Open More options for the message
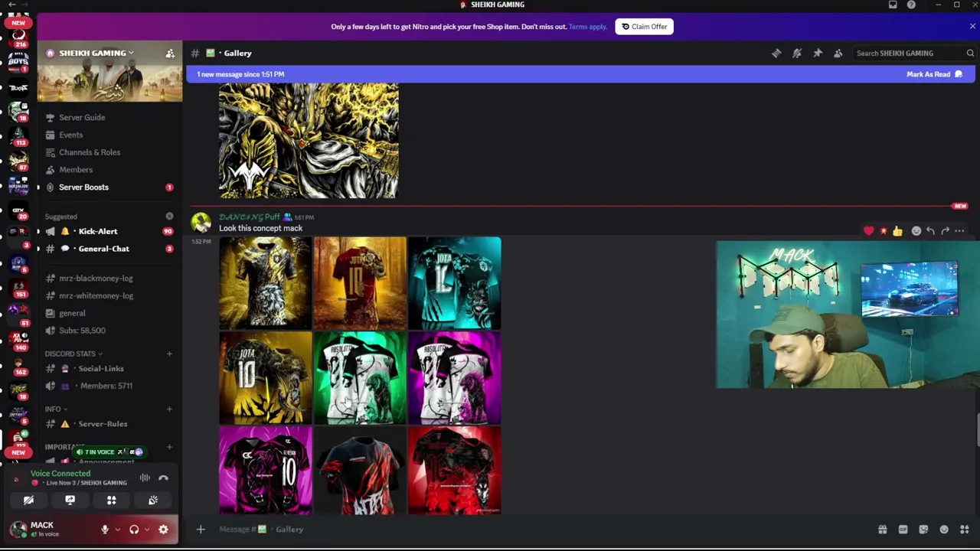 click(x=959, y=230)
